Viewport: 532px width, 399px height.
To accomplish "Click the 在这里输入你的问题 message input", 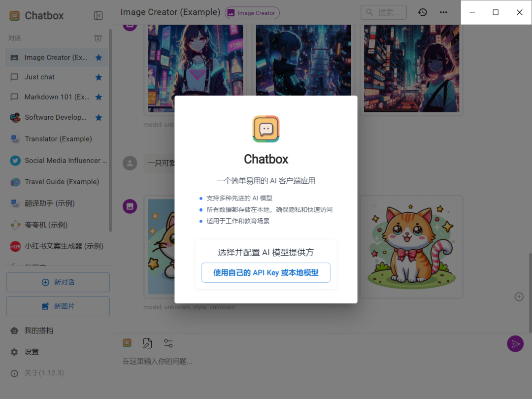I will pos(312,362).
